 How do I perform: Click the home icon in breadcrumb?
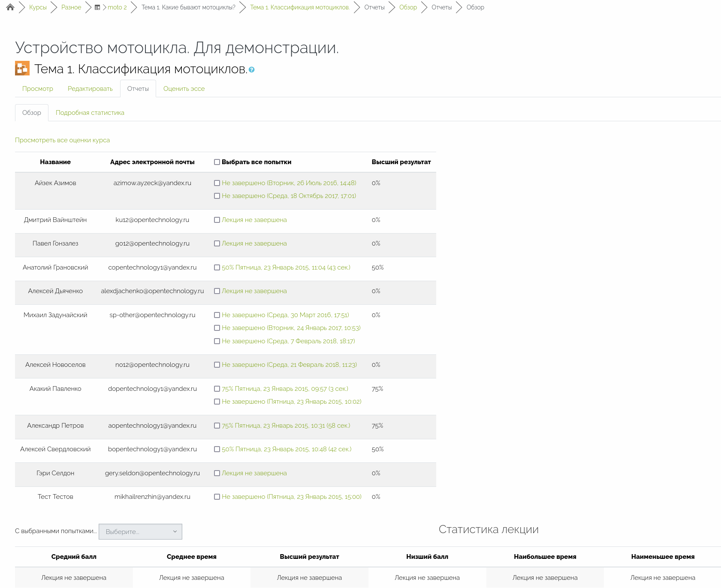pyautogui.click(x=10, y=7)
